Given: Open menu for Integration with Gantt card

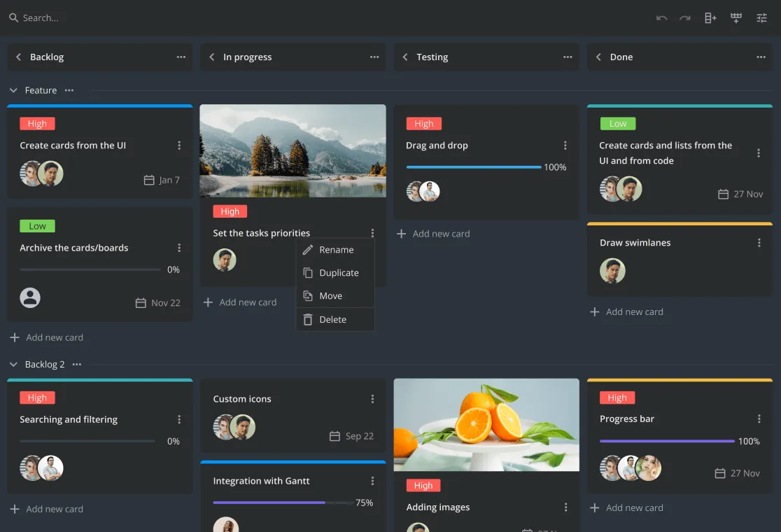Looking at the screenshot, I should click(x=372, y=481).
